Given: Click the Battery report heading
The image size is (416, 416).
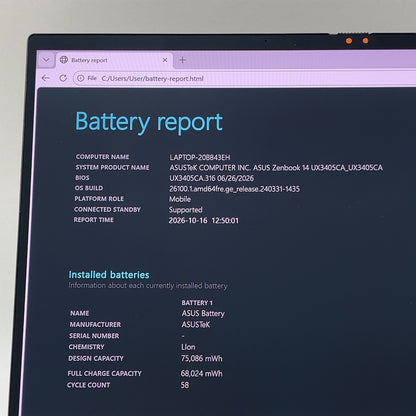Looking at the screenshot, I should click(x=149, y=122).
